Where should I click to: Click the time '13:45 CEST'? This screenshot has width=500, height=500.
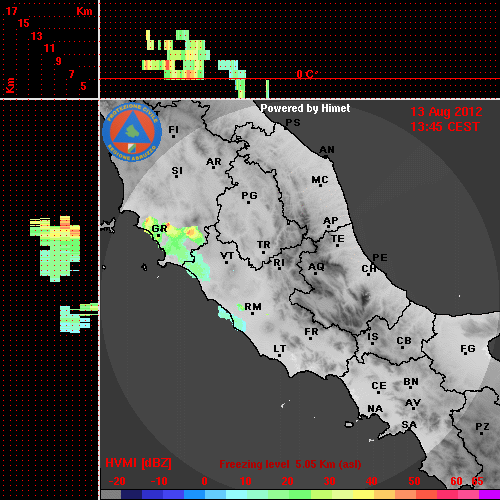(x=445, y=127)
